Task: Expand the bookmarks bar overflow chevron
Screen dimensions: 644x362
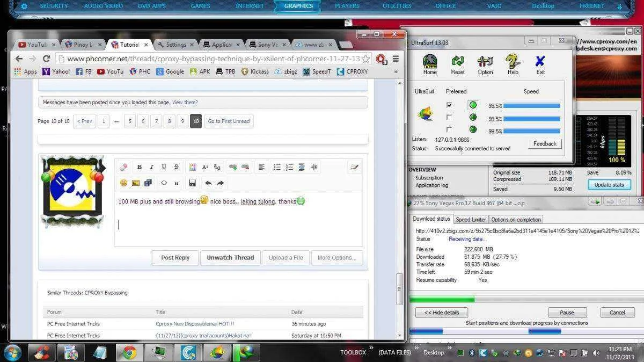Action: [x=396, y=71]
